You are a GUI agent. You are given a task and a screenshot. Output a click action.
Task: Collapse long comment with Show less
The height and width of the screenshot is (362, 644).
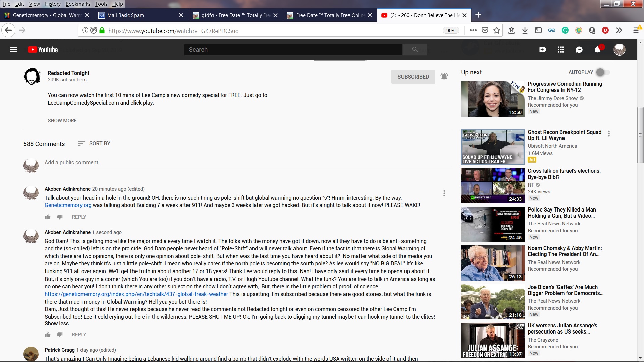[57, 324]
